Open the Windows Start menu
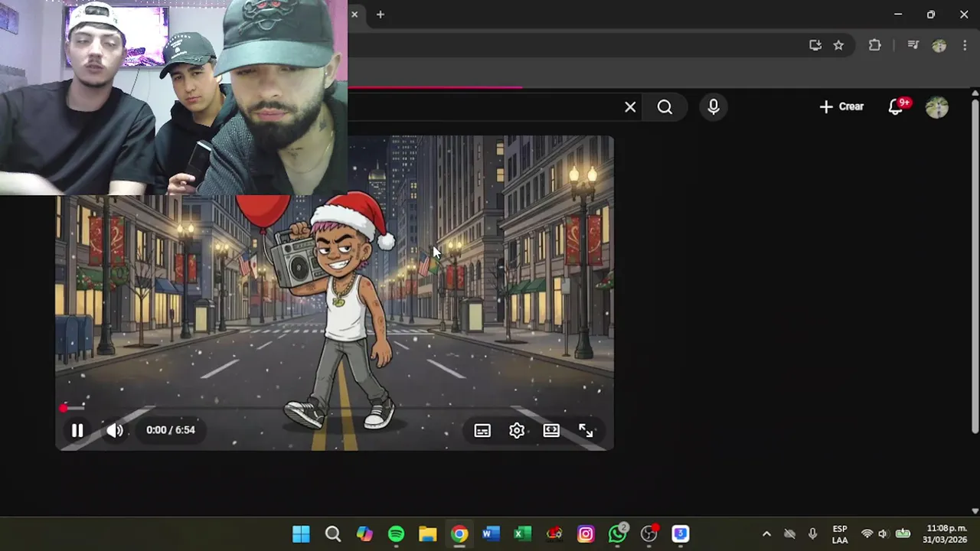 click(x=301, y=534)
